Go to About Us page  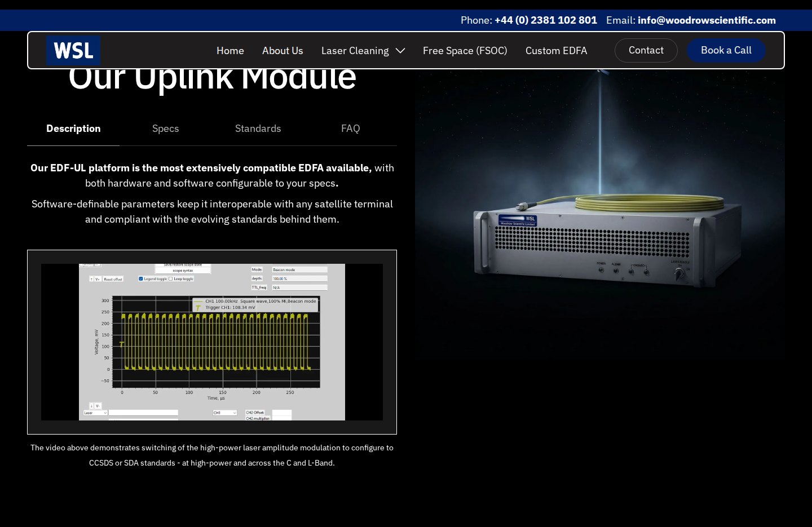click(x=283, y=51)
